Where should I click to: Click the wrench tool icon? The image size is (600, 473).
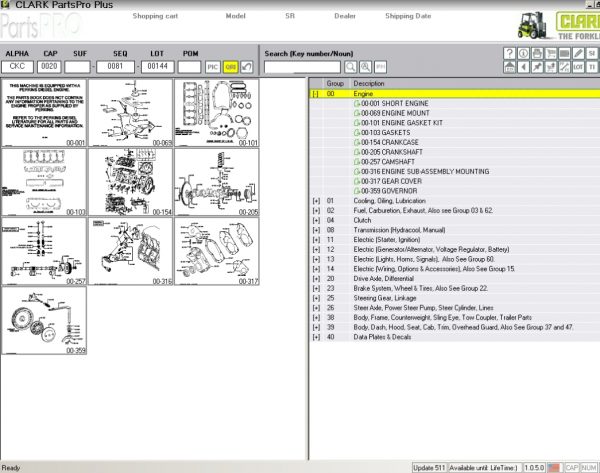point(564,67)
